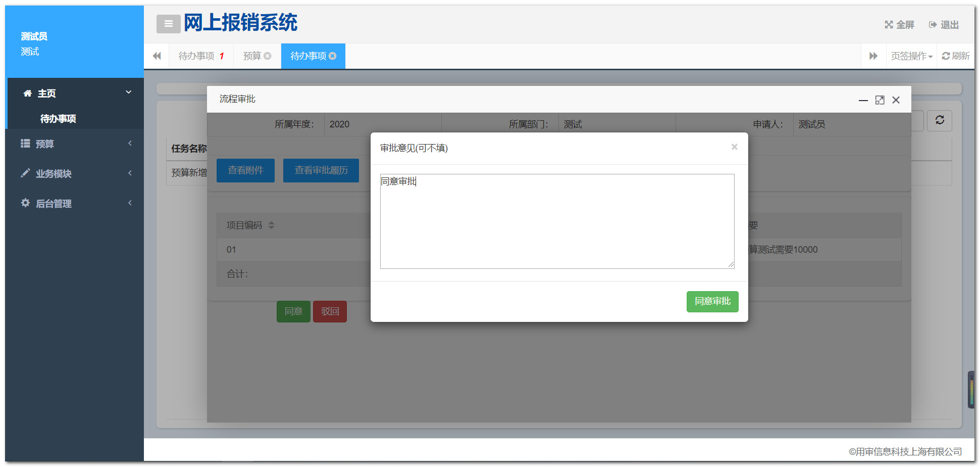Image resolution: width=980 pixels, height=467 pixels.
Task: Click the green 同意审批 button
Action: click(712, 302)
